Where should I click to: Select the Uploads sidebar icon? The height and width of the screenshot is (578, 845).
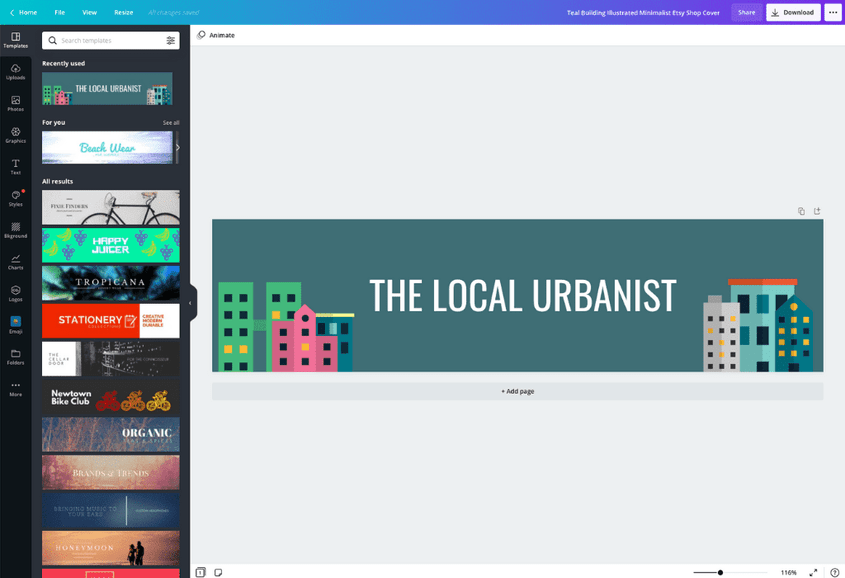pos(15,72)
